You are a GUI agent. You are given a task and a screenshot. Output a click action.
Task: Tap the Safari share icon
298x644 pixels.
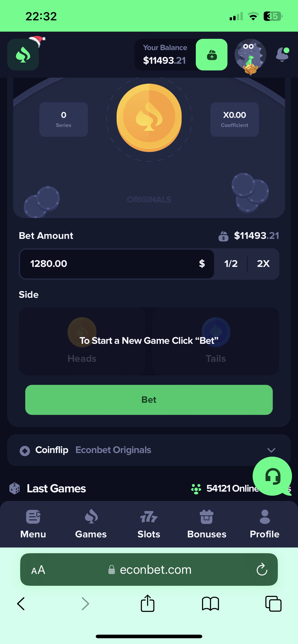click(x=148, y=603)
